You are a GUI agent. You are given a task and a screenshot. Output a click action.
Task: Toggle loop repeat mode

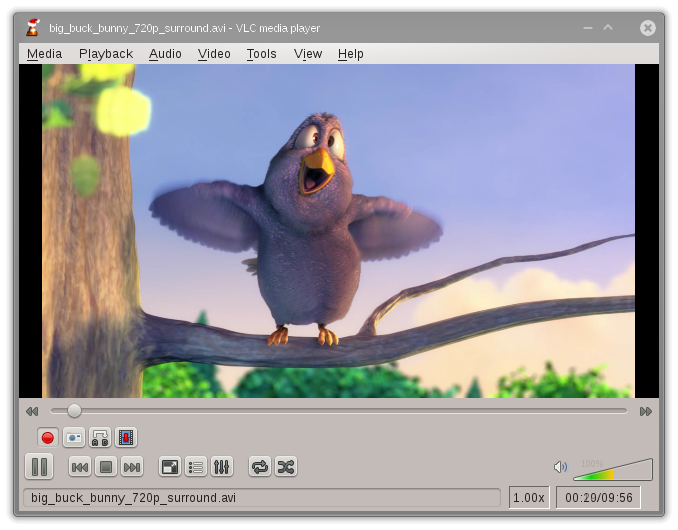click(x=260, y=467)
